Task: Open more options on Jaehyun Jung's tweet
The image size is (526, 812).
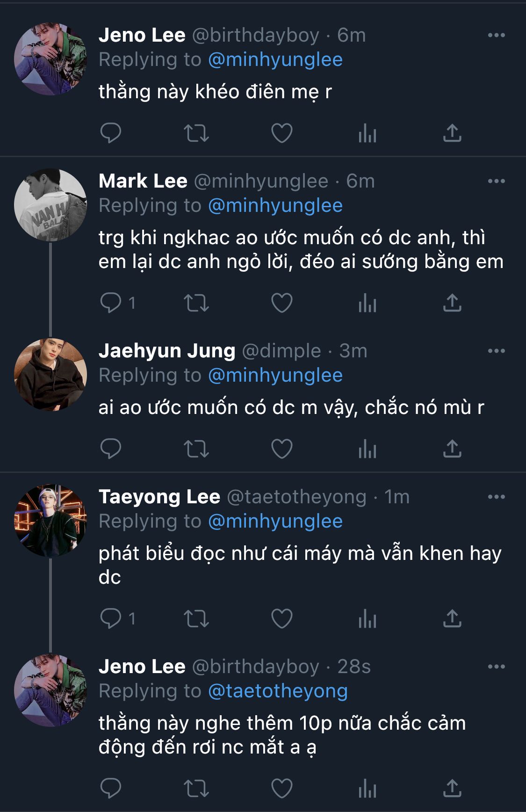Action: 496,351
